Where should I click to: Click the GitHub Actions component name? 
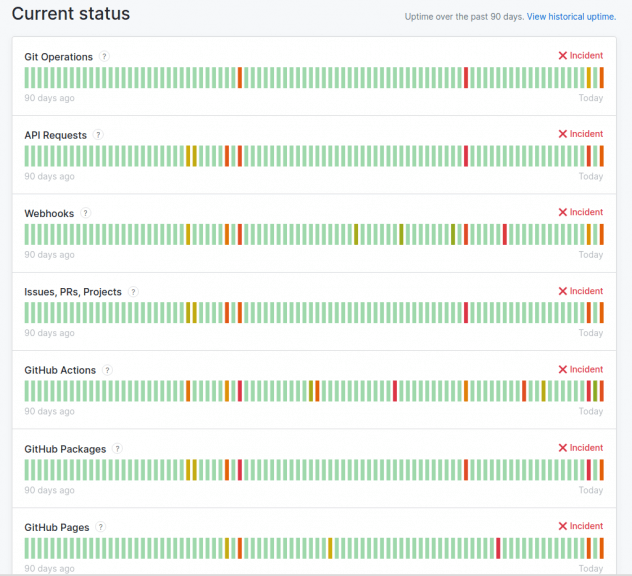pos(60,370)
